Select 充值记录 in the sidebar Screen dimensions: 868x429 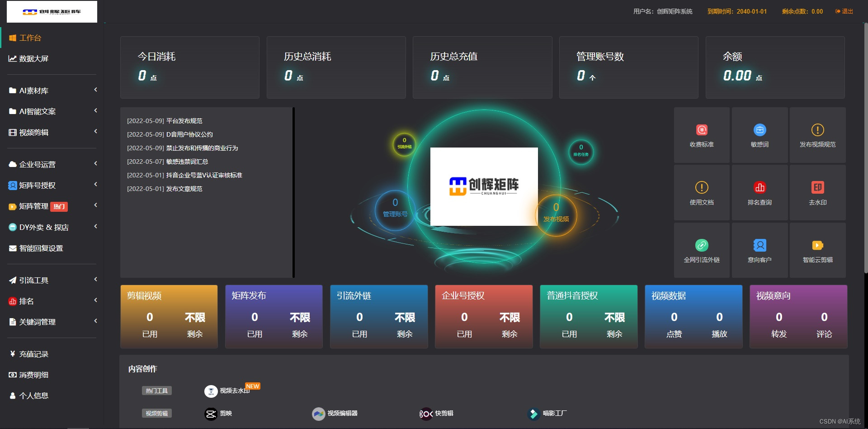52,354
